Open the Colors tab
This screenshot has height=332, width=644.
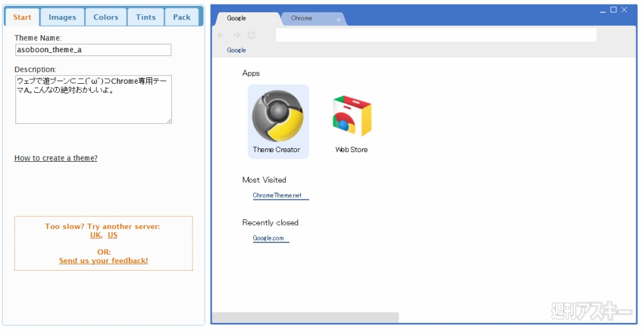(x=106, y=17)
